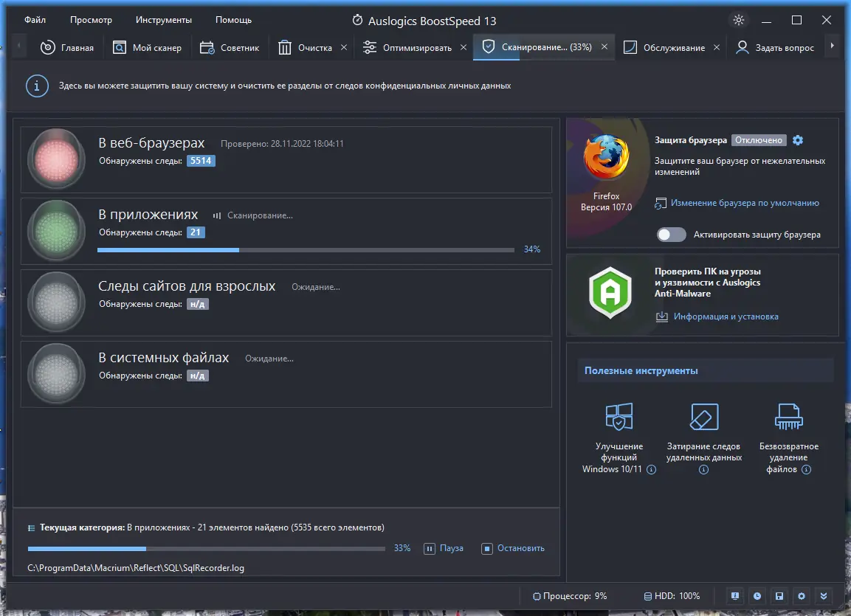The height and width of the screenshot is (616, 851).
Task: Close the Обслуживание tab
Action: (717, 47)
